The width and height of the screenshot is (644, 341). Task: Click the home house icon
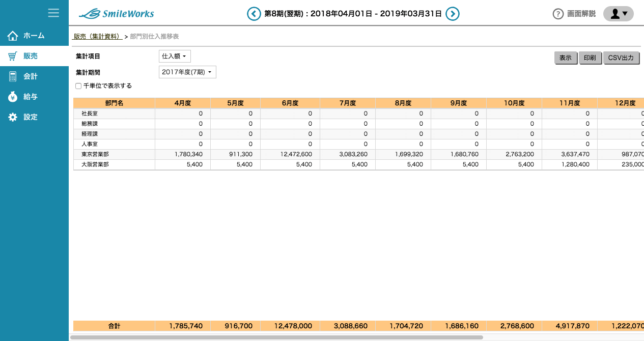[x=13, y=36]
